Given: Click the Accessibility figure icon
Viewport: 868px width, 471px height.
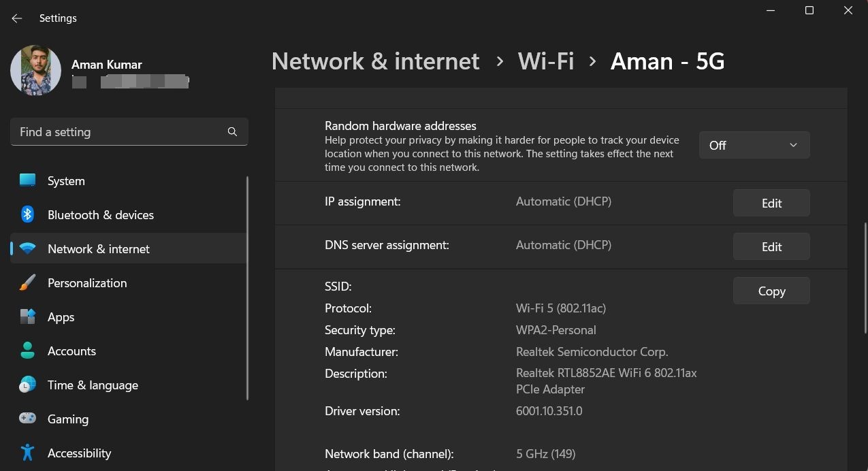Looking at the screenshot, I should 27,453.
